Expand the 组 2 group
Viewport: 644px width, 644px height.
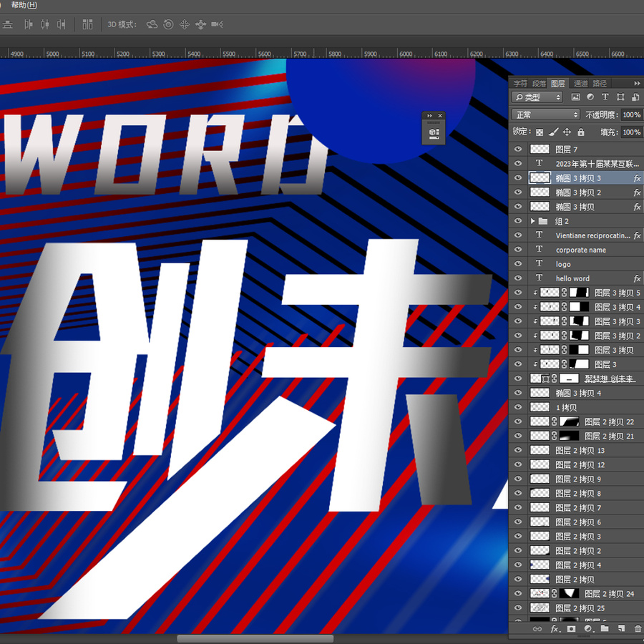(x=532, y=221)
